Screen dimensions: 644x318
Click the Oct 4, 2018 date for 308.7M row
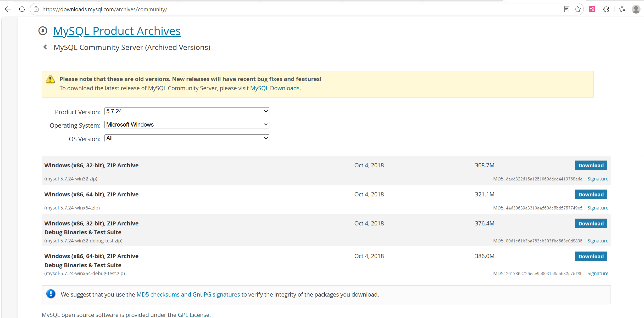click(369, 166)
